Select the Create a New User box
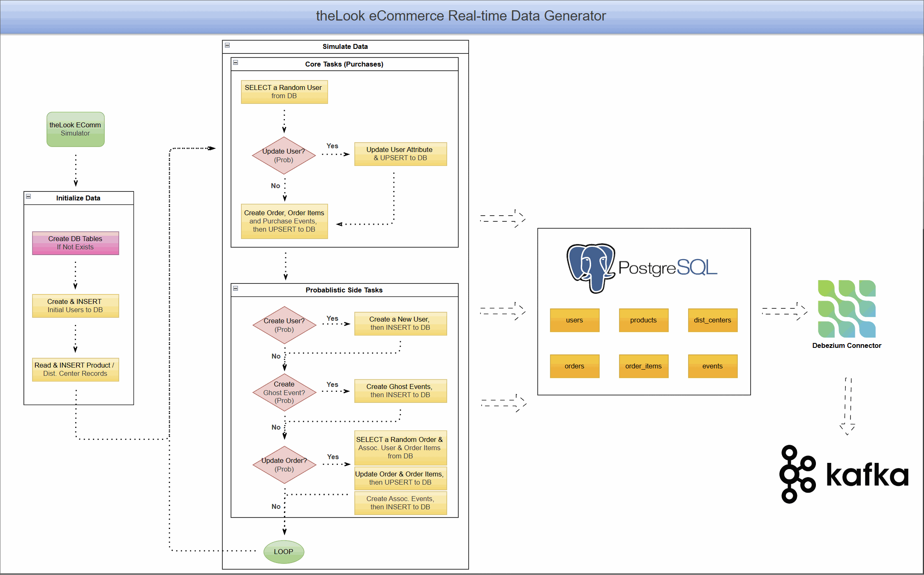This screenshot has height=575, width=924. point(400,323)
